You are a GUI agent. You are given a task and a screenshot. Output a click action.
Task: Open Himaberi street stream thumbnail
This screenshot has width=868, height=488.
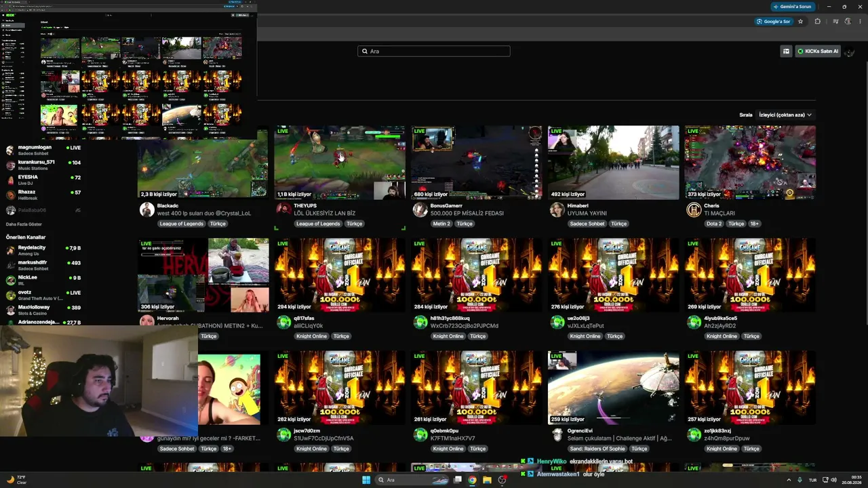614,163
